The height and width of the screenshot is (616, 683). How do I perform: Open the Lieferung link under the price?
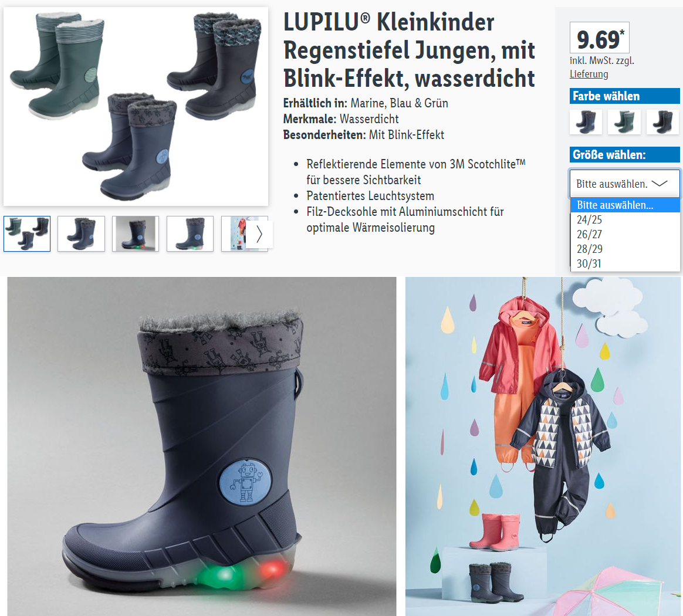[x=589, y=74]
